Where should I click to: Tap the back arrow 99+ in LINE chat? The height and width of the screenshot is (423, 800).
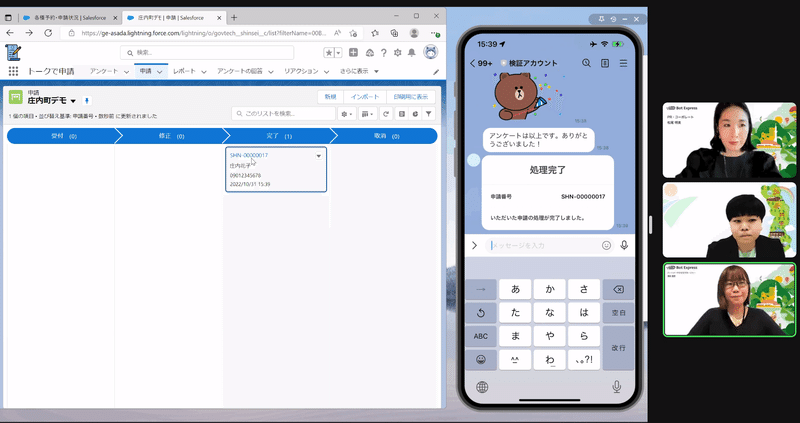[x=481, y=63]
